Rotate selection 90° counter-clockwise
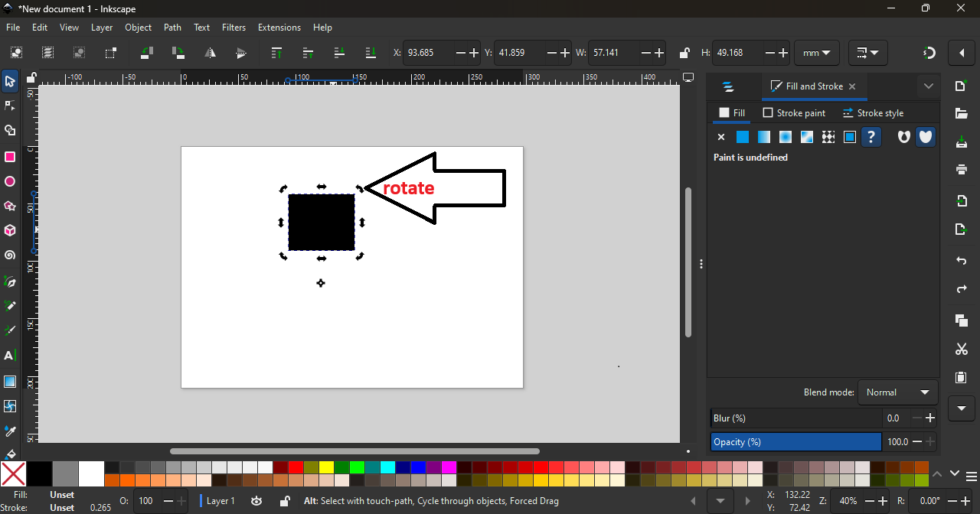The width and height of the screenshot is (980, 514). (147, 53)
